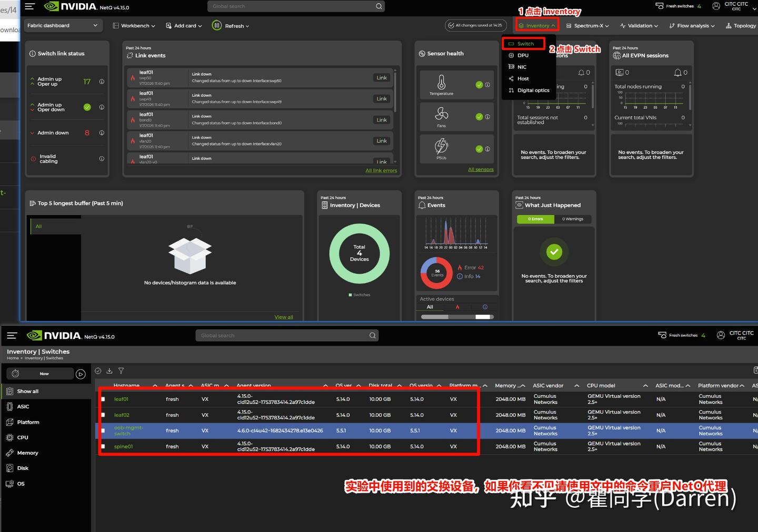Click the Link button for leaf01 swp50 event

click(x=382, y=78)
